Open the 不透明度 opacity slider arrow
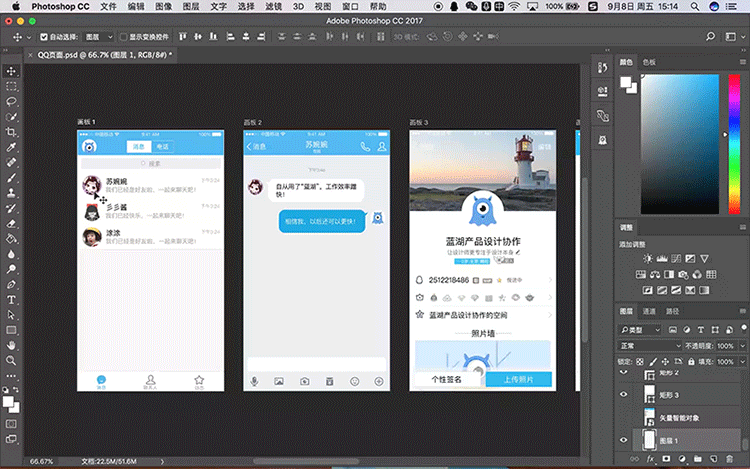 742,346
